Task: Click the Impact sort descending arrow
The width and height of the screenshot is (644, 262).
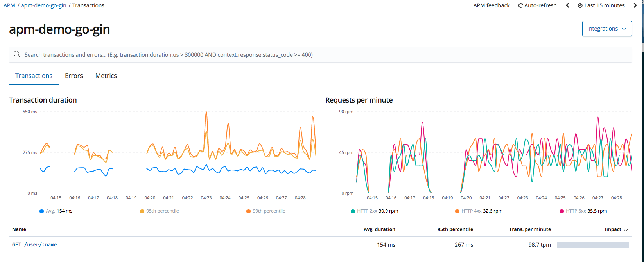Action: point(626,229)
